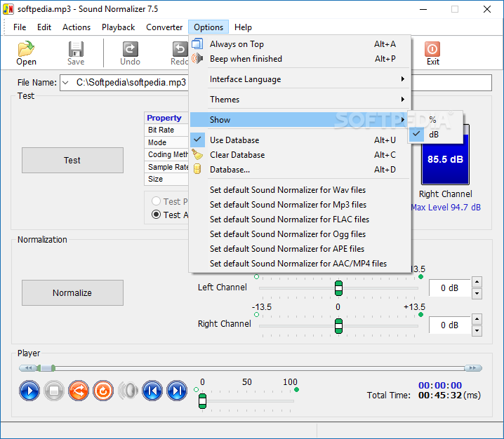The width and height of the screenshot is (504, 439).
Task: Close the open Options menu
Action: point(208,27)
